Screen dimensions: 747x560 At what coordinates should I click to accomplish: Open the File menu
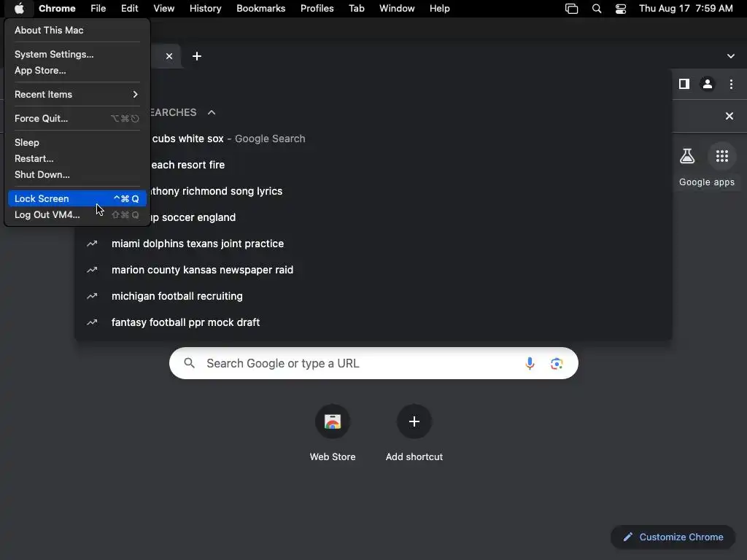[x=98, y=9]
